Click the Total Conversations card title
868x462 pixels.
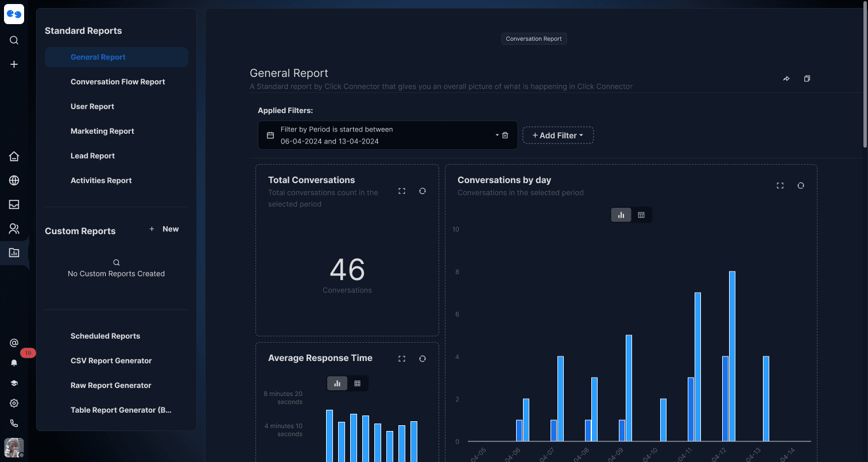[x=312, y=180]
